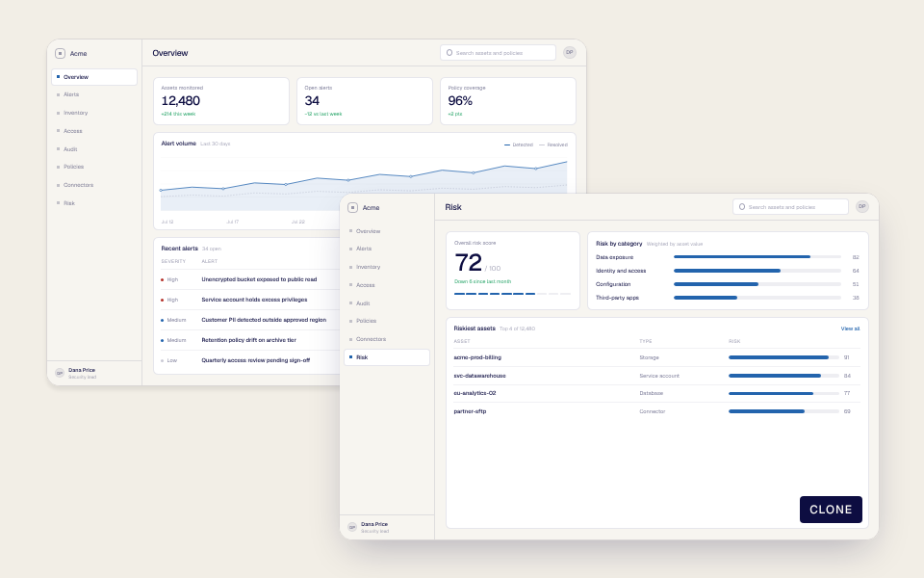Click the RISK column header in Riskiest assets
This screenshot has width=924, height=578.
pos(734,341)
